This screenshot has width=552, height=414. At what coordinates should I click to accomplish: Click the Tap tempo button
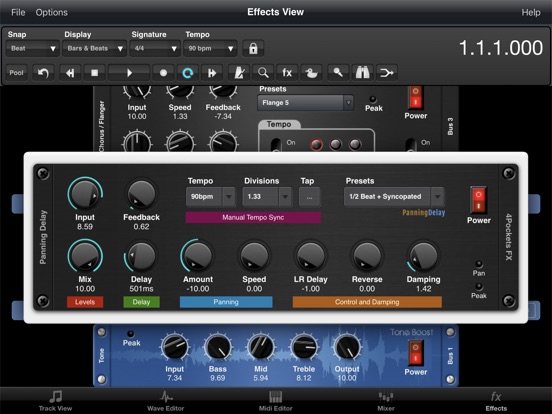[309, 197]
